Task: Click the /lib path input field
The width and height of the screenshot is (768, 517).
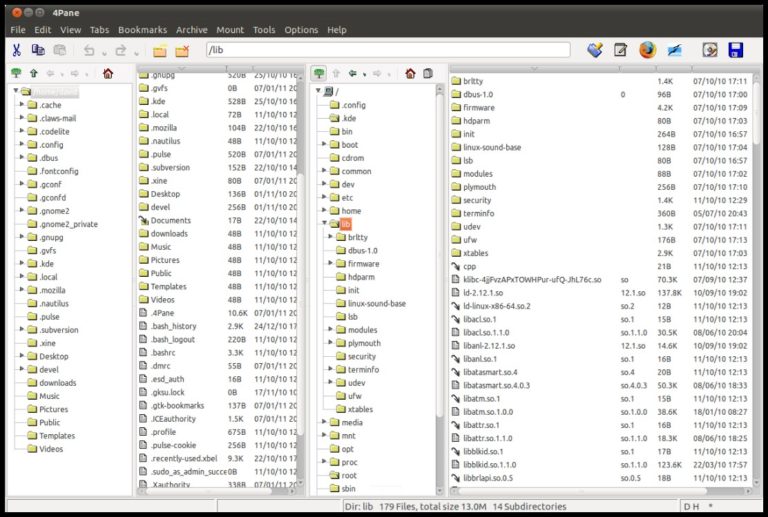Action: 388,50
